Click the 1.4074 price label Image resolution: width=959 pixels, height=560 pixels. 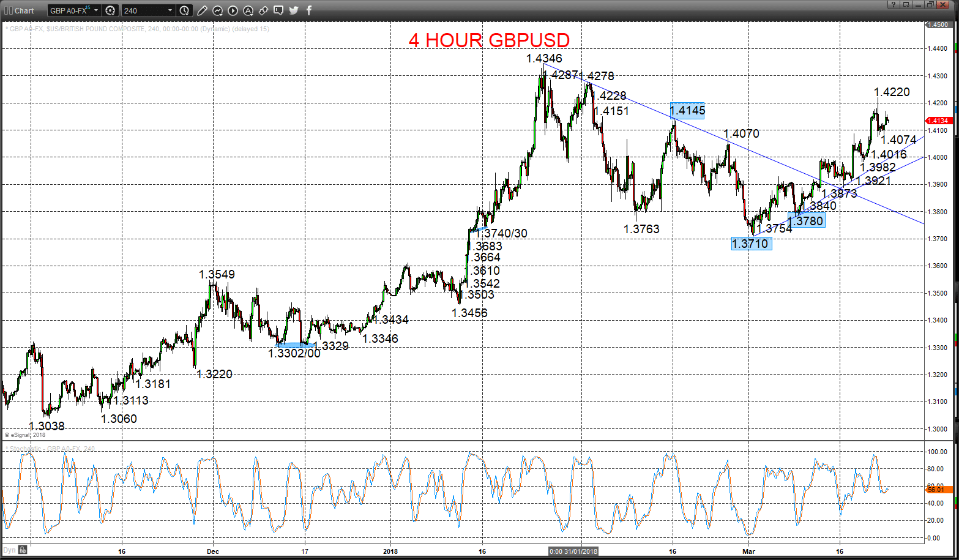pos(898,140)
